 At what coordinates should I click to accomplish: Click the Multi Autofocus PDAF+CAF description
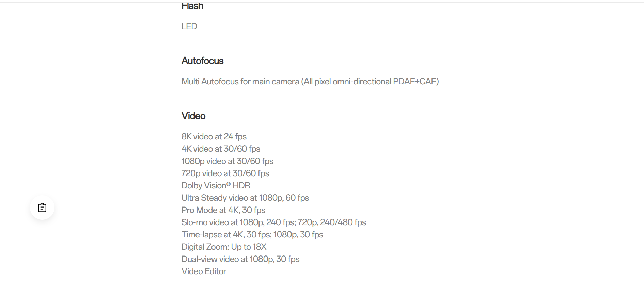310,82
